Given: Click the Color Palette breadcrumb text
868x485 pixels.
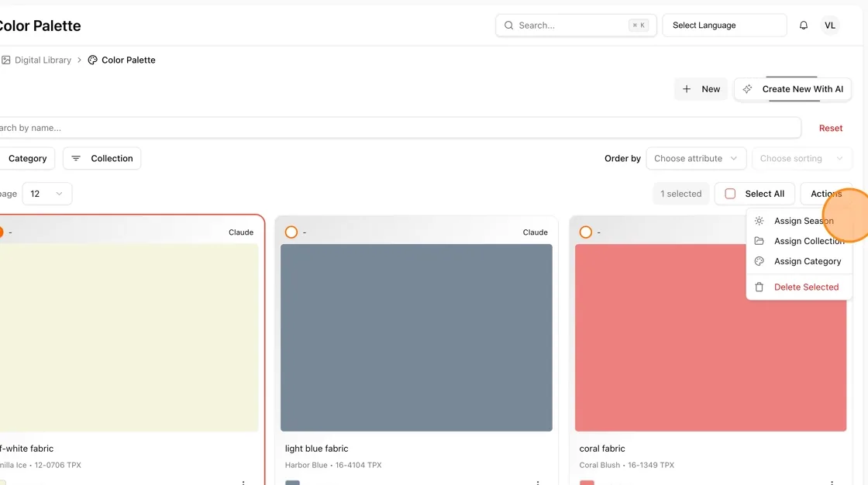Looking at the screenshot, I should 129,60.
